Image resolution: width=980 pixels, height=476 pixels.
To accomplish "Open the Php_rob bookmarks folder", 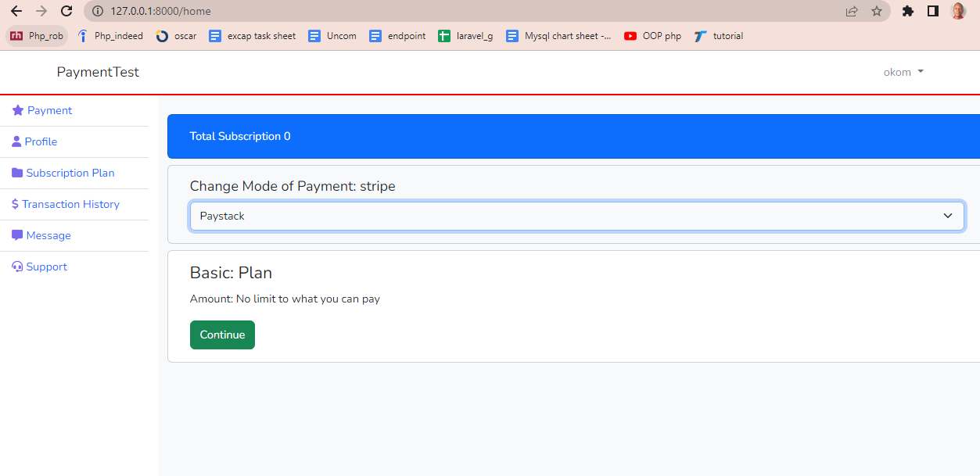I will pos(36,36).
